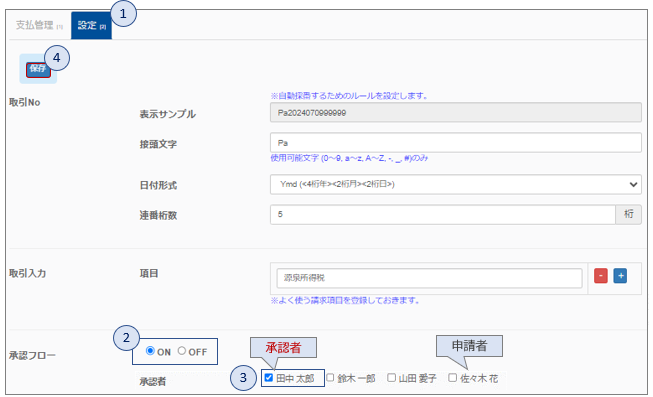Click the ※よく使う請求項目 hint text
Viewport: 653px width, 397px height.
(345, 300)
